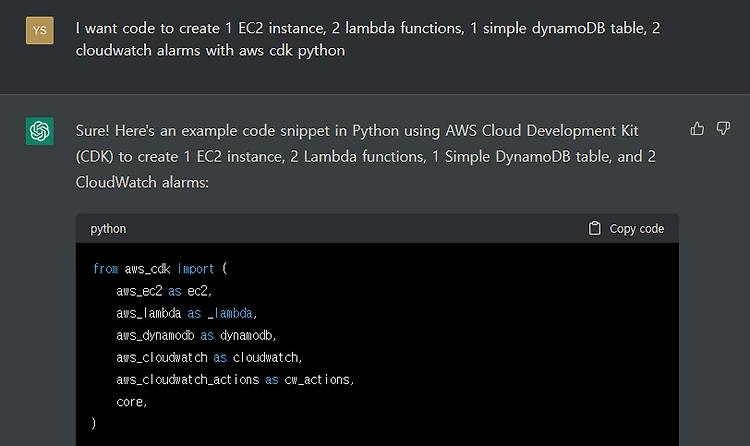Click 'CloudWatch alarms:' in the response
Image resolution: width=750 pixels, height=446 pixels.
[x=142, y=182]
